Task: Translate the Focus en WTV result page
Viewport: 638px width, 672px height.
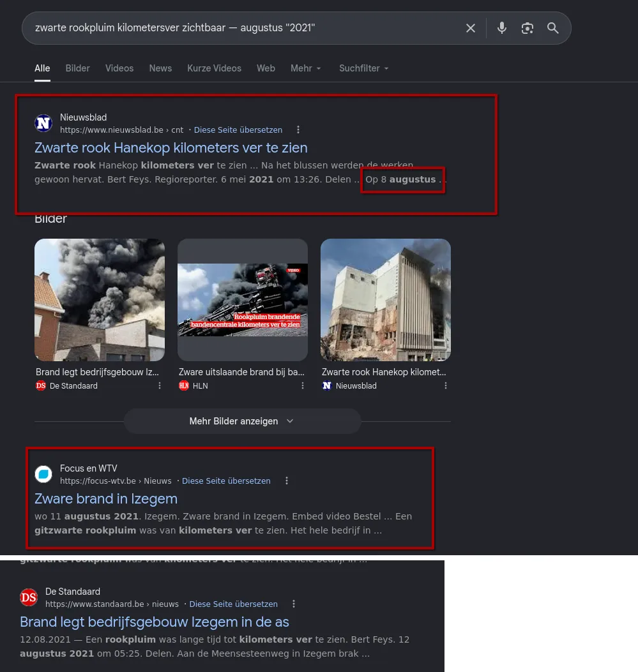Action: [226, 481]
